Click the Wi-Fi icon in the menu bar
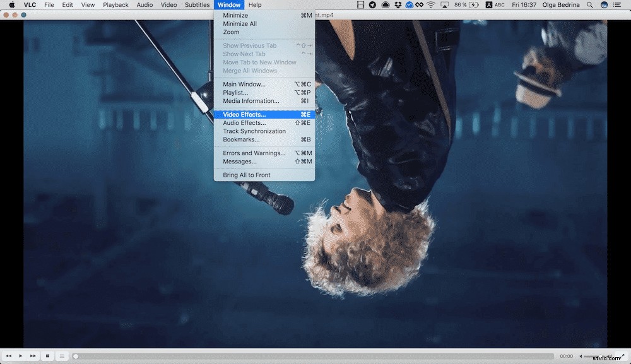The image size is (631, 364). coord(430,5)
